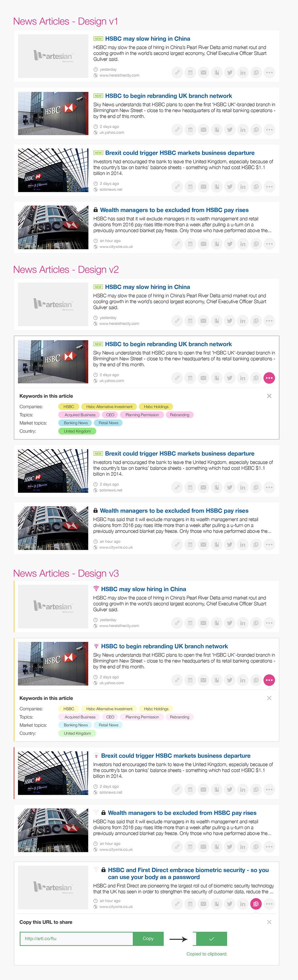298x980 pixels.
Task: Click the bookmark icon on Design v2 Brexit article
Action: (x=217, y=487)
